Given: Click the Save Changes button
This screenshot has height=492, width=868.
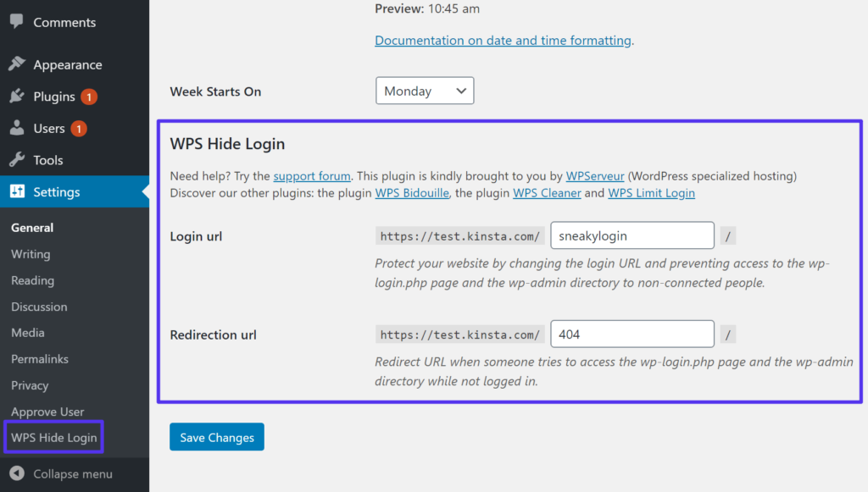Looking at the screenshot, I should coord(216,436).
